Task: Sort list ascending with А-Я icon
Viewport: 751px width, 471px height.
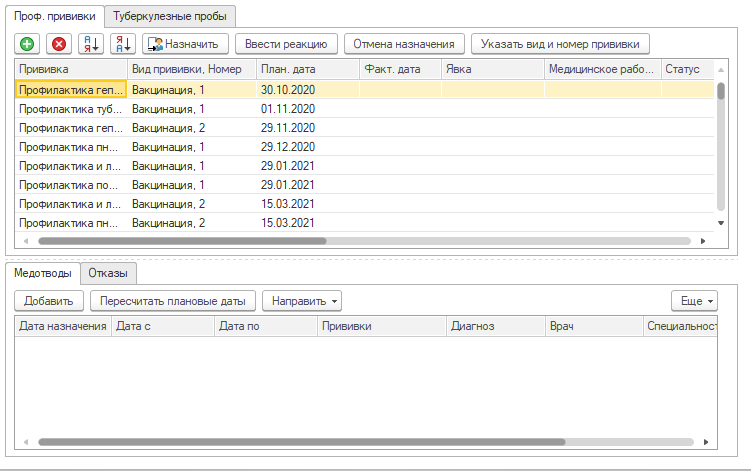Action: (x=91, y=44)
